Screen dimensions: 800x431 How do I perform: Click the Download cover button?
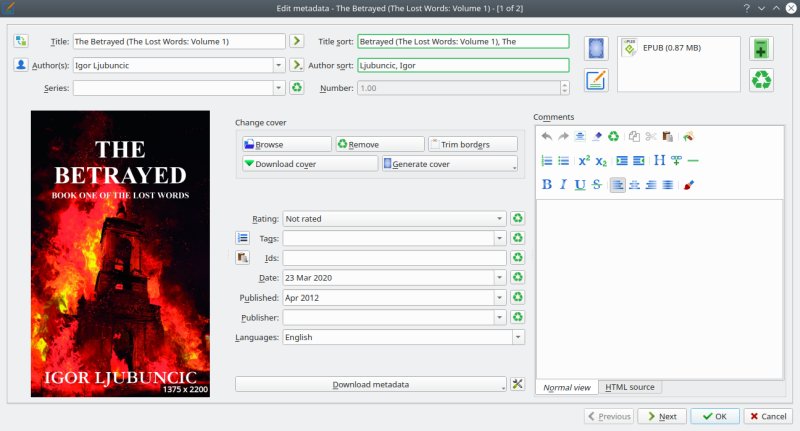[x=309, y=164]
